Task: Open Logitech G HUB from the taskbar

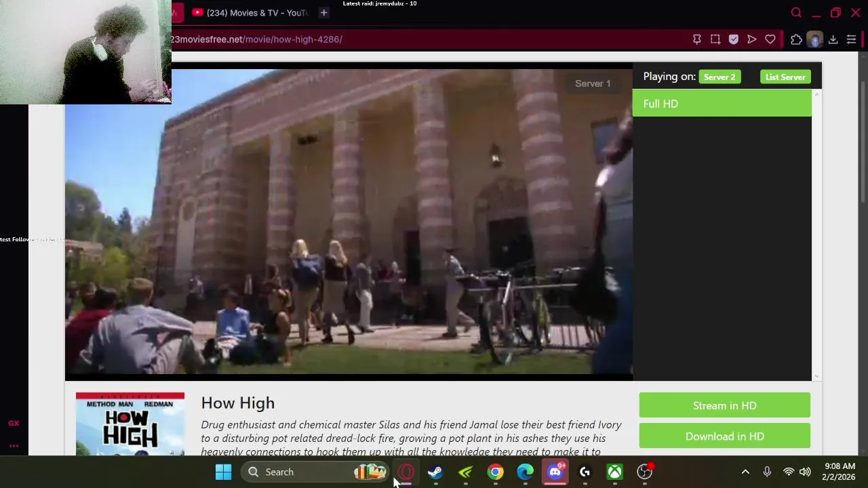Action: [x=585, y=472]
